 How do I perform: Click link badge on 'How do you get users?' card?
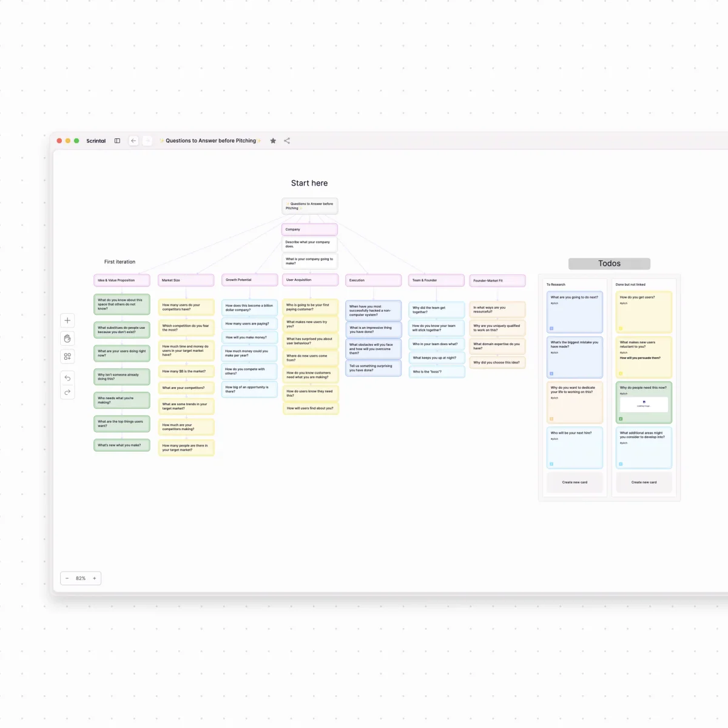tap(621, 328)
